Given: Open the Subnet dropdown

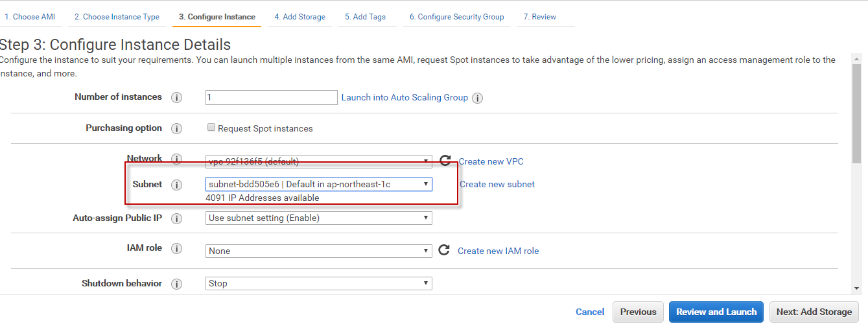Looking at the screenshot, I should (x=318, y=184).
